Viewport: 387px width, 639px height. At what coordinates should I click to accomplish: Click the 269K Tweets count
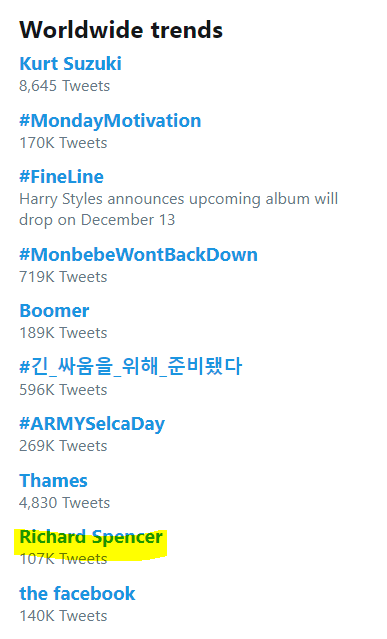click(63, 446)
